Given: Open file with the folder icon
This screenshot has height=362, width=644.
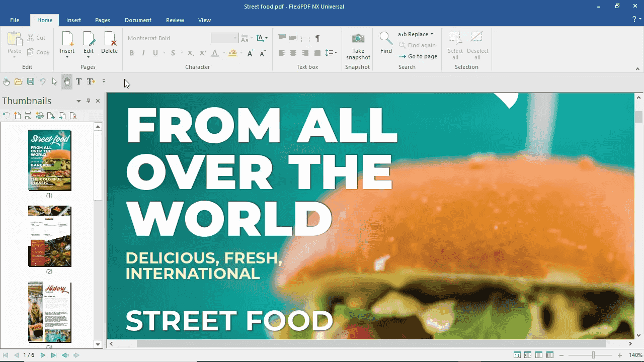Looking at the screenshot, I should pos(19,81).
